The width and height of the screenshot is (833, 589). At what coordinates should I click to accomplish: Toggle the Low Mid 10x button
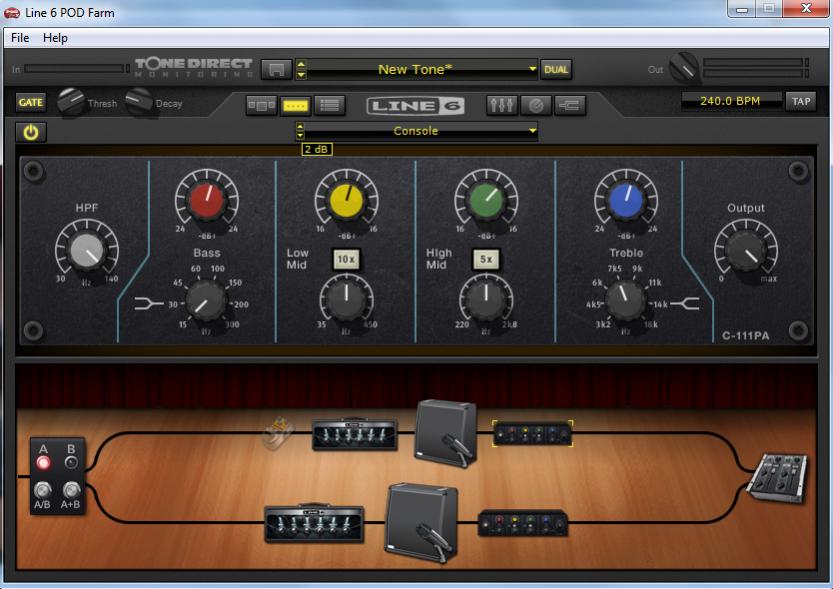(346, 259)
